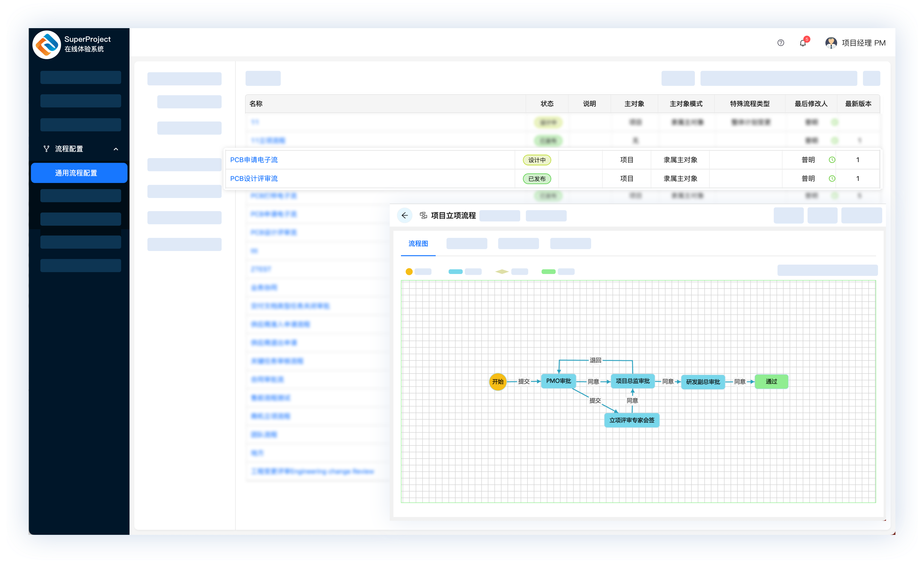The width and height of the screenshot is (924, 563).
Task: Click the 已发布 status tag
Action: [x=537, y=179]
